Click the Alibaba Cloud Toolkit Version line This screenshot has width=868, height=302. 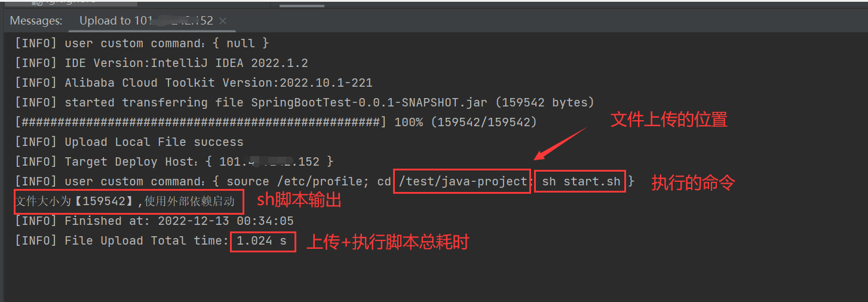[x=194, y=83]
